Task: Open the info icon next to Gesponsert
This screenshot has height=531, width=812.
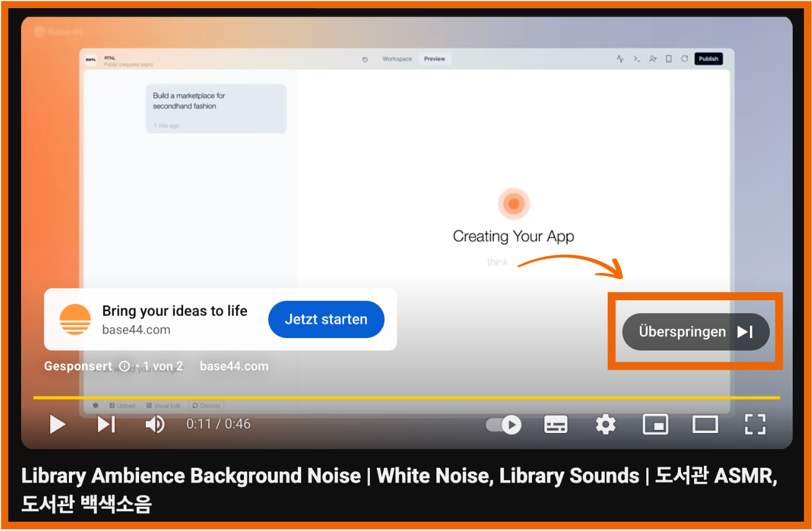Action: 125,367
